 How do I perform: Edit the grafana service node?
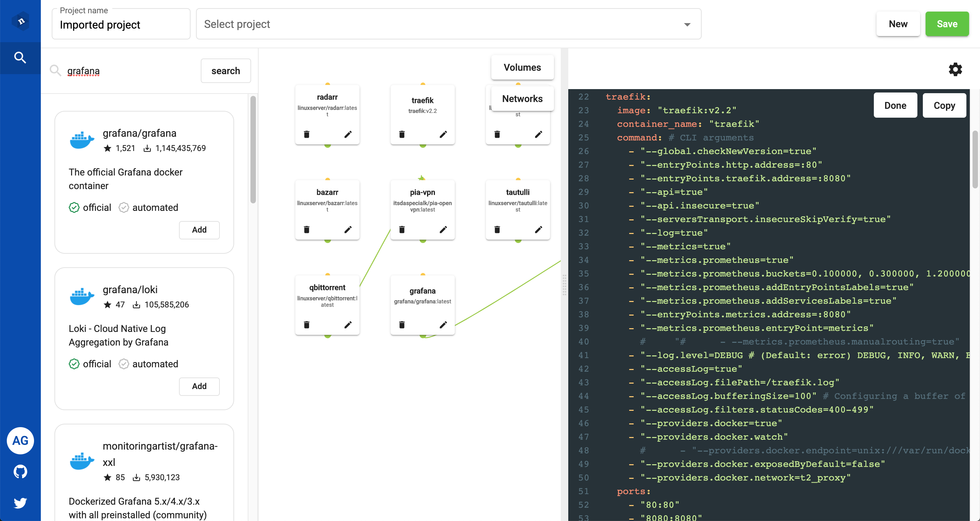click(x=443, y=325)
